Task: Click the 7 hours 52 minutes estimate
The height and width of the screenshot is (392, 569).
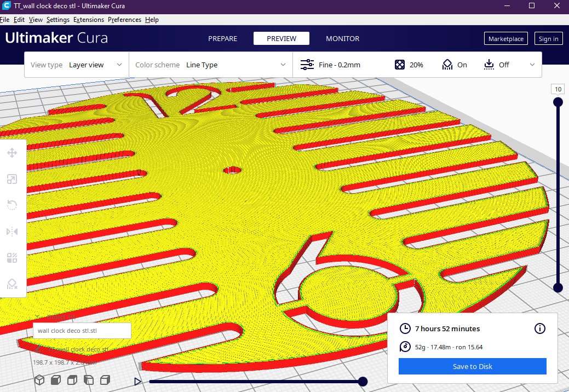Action: 447,328
